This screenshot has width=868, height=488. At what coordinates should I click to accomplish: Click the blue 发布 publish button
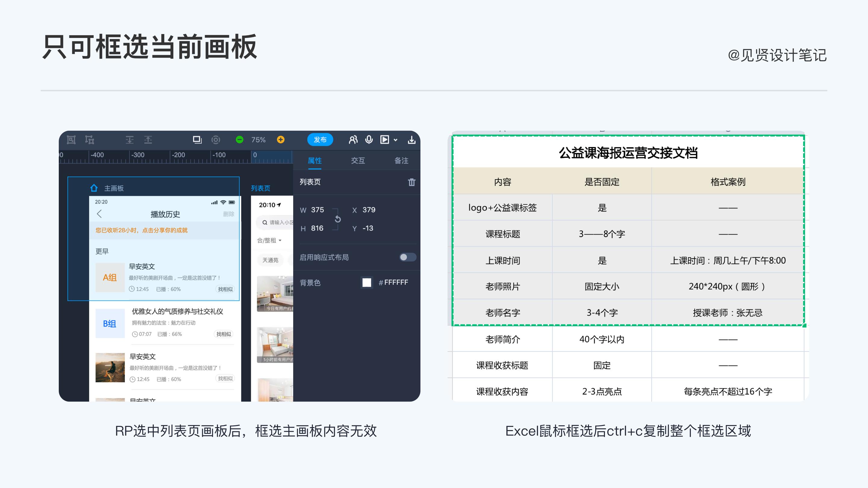tap(320, 139)
